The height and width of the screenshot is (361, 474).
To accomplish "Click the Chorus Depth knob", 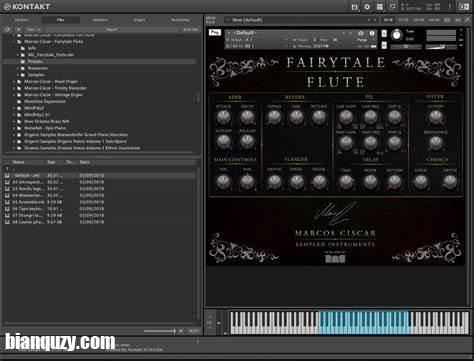I will coord(449,182).
